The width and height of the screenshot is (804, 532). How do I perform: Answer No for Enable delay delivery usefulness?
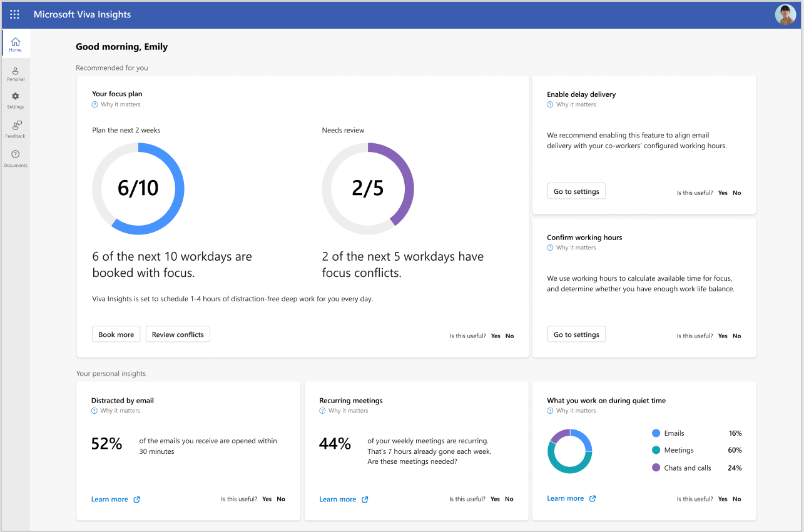[736, 193]
